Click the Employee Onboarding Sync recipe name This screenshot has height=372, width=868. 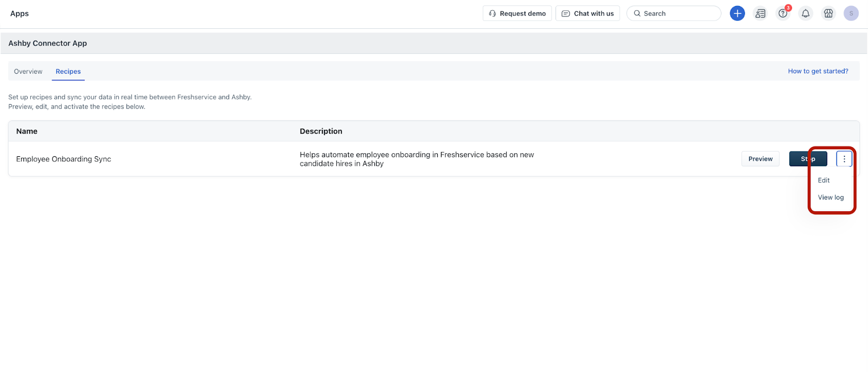click(63, 159)
